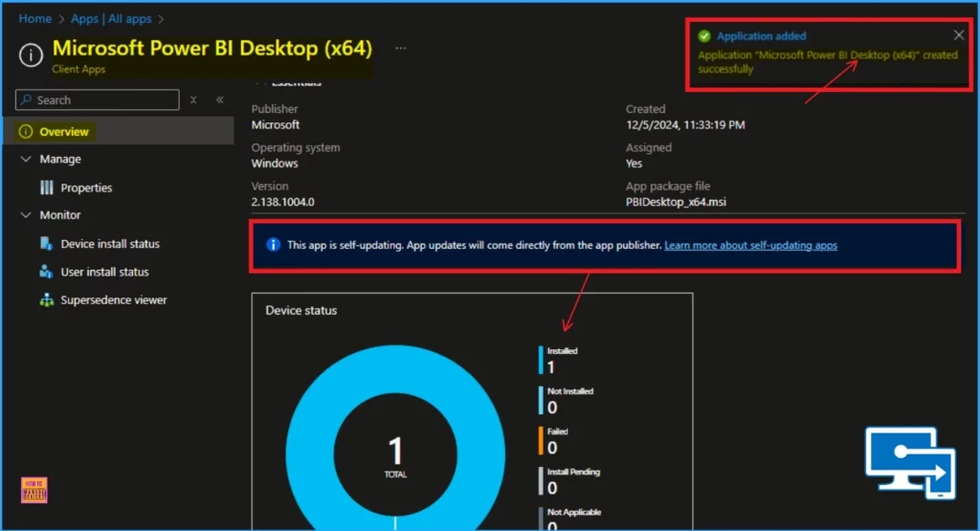Collapse the Manage section chevron
Image resolution: width=980 pixels, height=531 pixels.
(x=26, y=159)
